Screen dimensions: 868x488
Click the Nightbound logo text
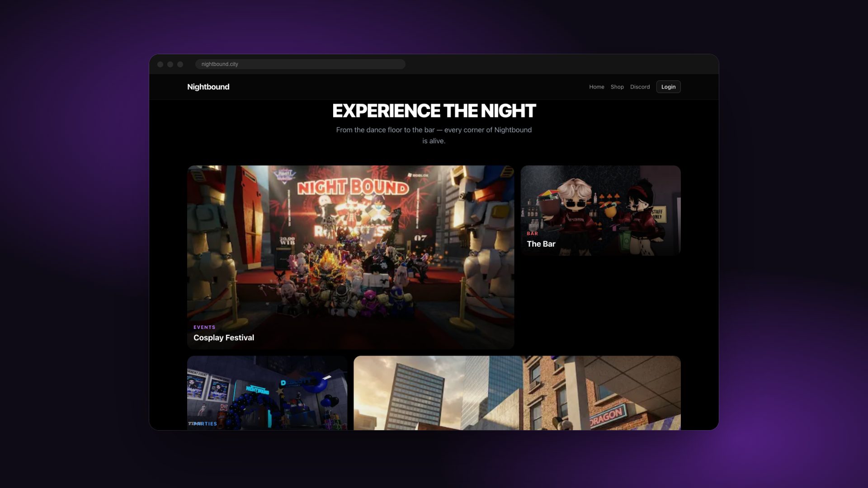[x=208, y=87]
